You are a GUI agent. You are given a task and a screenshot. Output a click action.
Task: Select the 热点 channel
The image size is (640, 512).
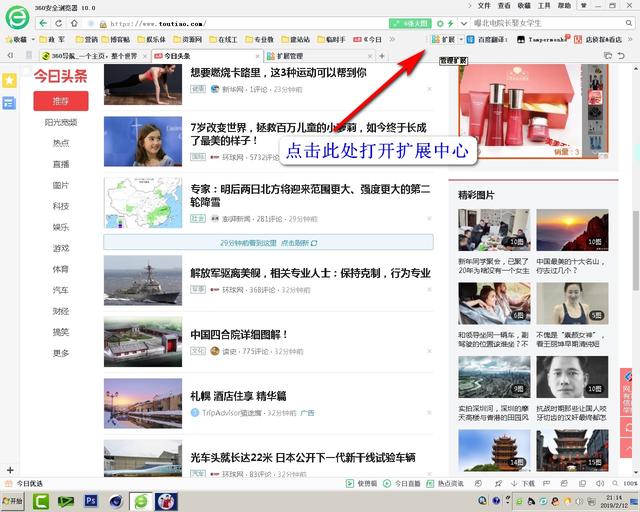click(61, 143)
